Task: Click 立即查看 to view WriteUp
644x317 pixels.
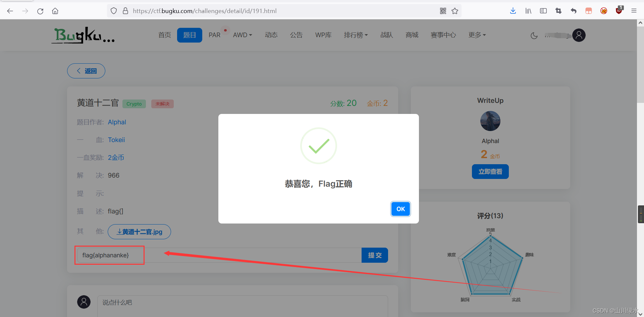Action: point(490,172)
